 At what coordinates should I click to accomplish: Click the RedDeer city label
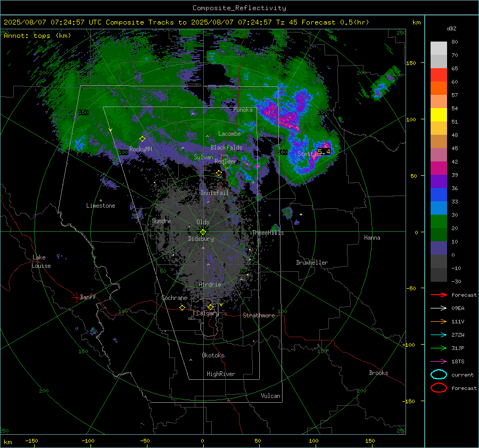click(226, 161)
